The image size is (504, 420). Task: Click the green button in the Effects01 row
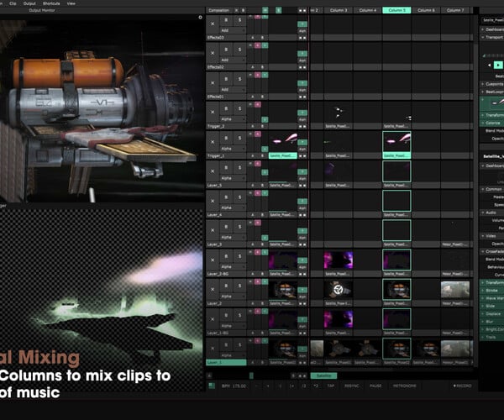pyautogui.click(x=265, y=75)
